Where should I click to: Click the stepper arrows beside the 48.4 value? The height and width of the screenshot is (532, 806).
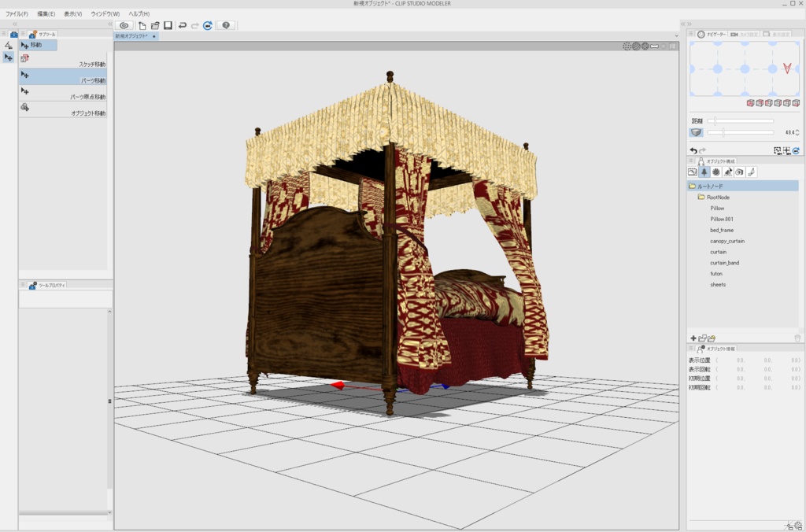point(797,132)
